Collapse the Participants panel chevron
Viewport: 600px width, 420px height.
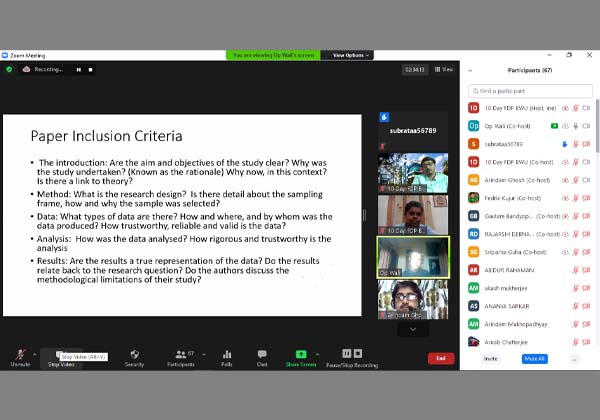471,70
